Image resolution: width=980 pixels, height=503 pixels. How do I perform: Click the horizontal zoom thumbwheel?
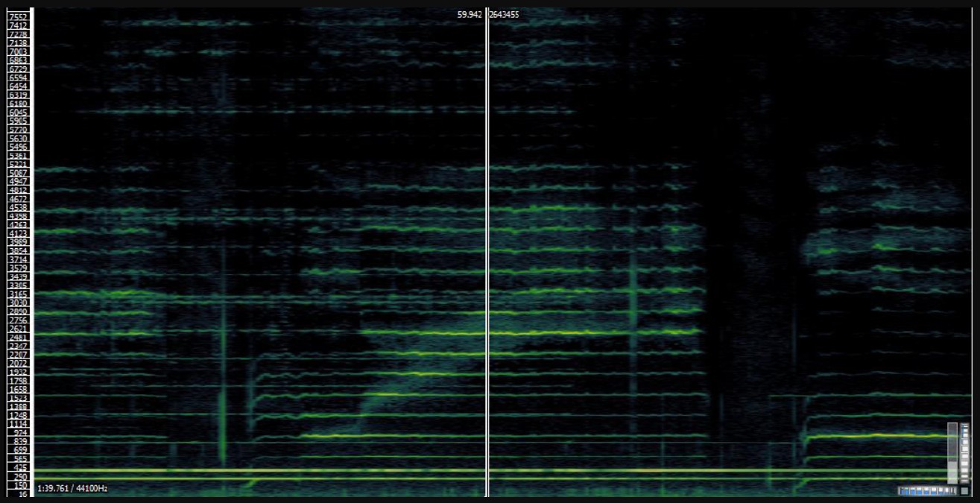pyautogui.click(x=927, y=490)
